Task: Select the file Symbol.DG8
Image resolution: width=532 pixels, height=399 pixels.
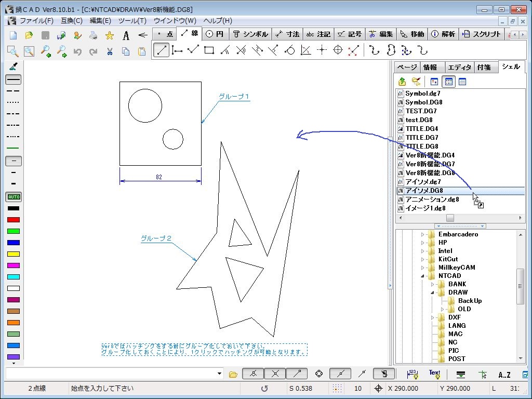Action: pyautogui.click(x=424, y=102)
